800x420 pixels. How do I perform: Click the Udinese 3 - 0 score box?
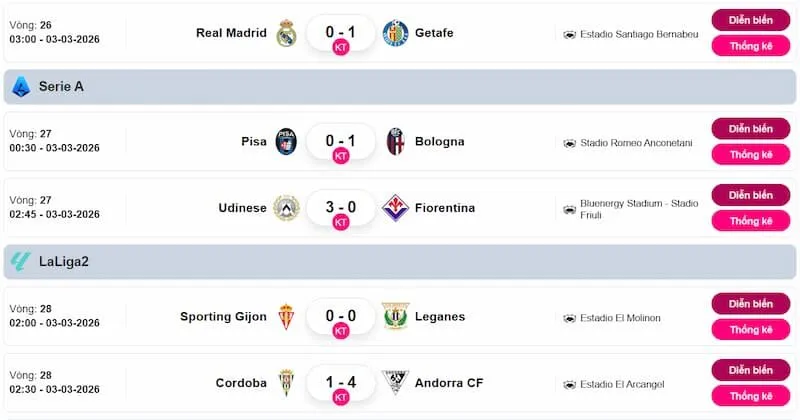[340, 207]
